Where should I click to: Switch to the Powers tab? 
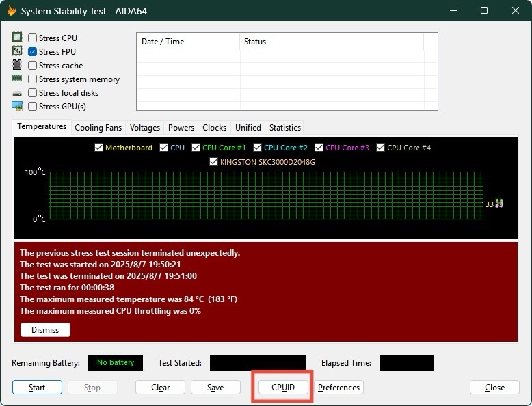[x=181, y=128]
